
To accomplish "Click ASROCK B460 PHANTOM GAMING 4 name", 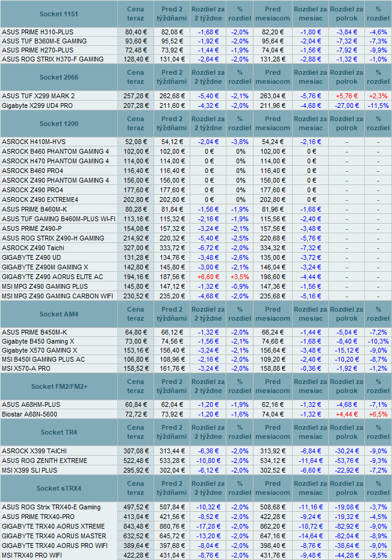I will (55, 151).
